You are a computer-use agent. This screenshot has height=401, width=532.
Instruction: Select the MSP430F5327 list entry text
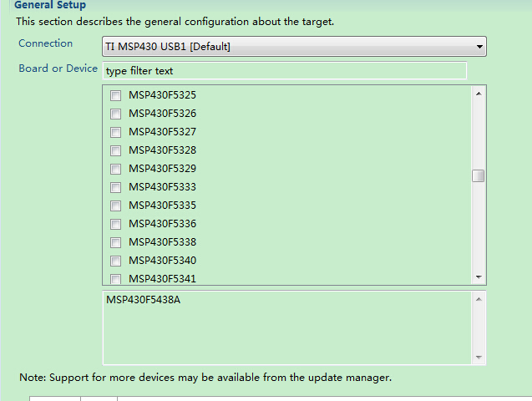pyautogui.click(x=162, y=132)
